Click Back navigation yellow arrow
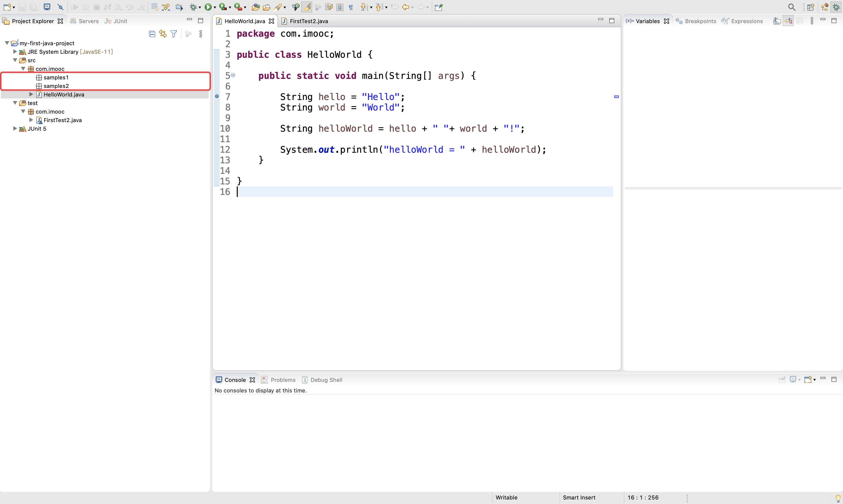The image size is (843, 504). (x=405, y=7)
